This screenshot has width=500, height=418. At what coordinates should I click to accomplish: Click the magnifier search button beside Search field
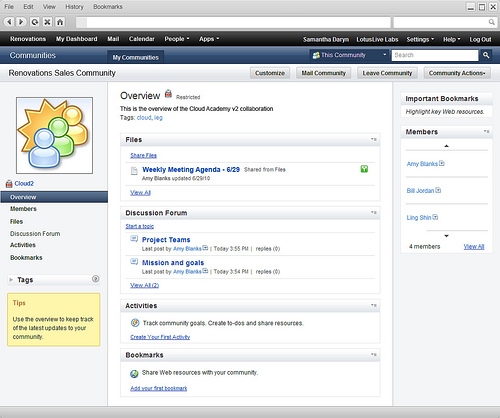click(x=486, y=55)
